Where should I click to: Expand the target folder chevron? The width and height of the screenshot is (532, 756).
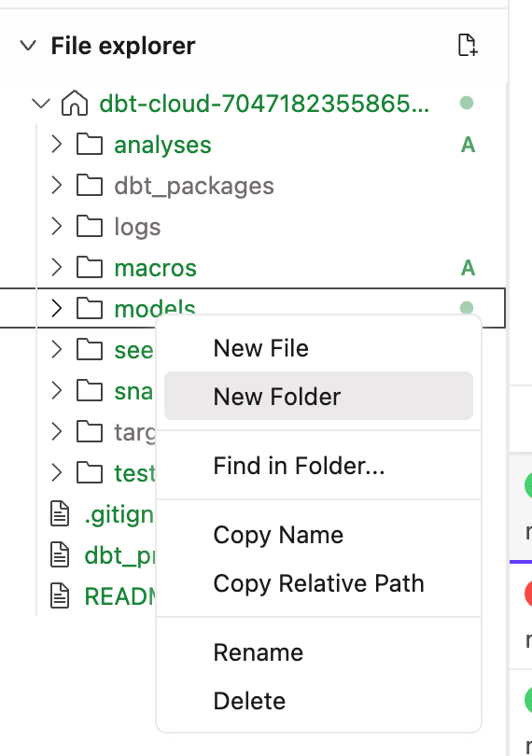click(56, 431)
